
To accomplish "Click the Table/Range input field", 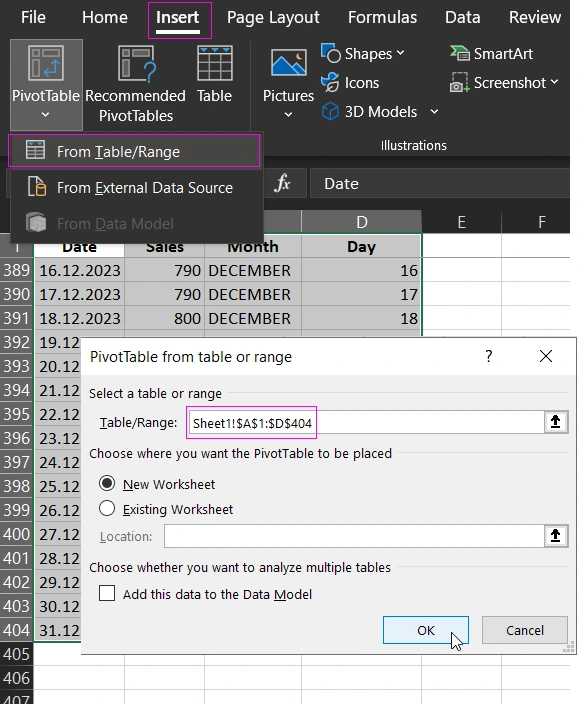I will pyautogui.click(x=366, y=422).
